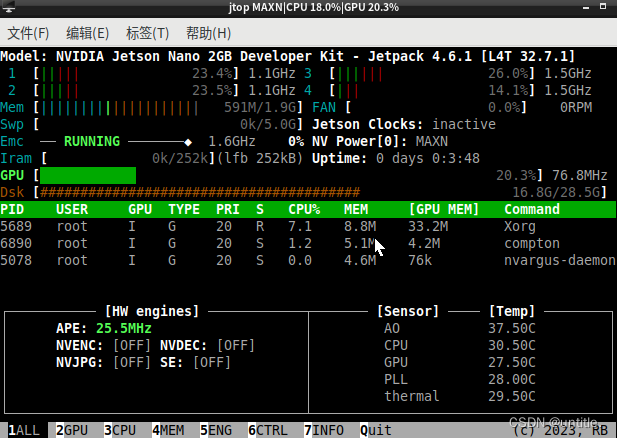This screenshot has width=617, height=438.
Task: Switch to the 5ENG tab
Action: click(x=216, y=430)
